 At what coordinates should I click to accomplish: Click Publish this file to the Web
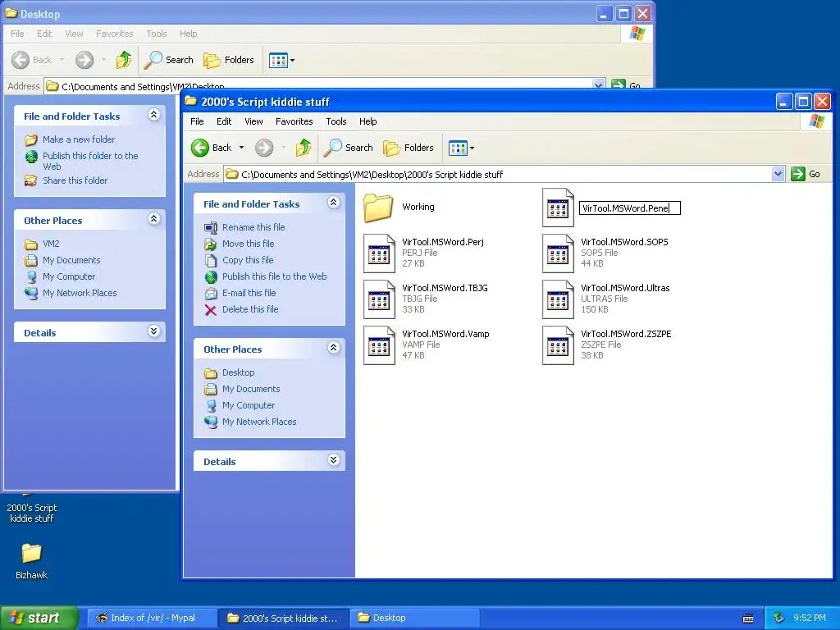pos(274,276)
